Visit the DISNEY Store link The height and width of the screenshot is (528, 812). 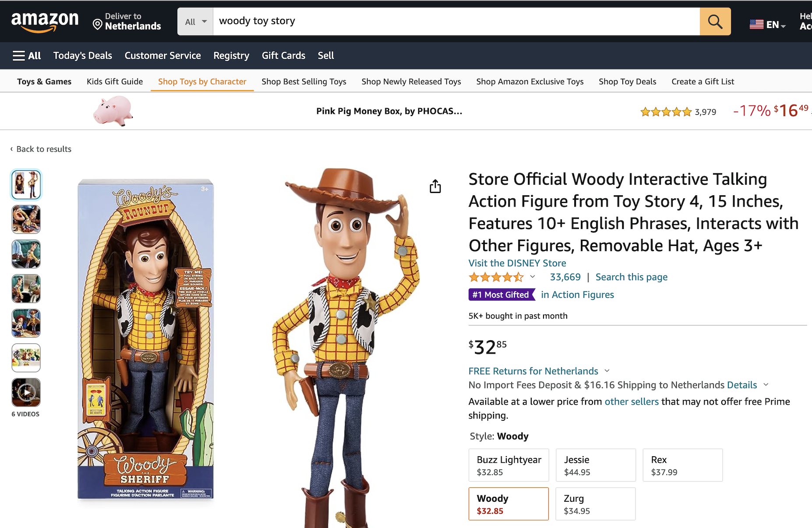(517, 263)
